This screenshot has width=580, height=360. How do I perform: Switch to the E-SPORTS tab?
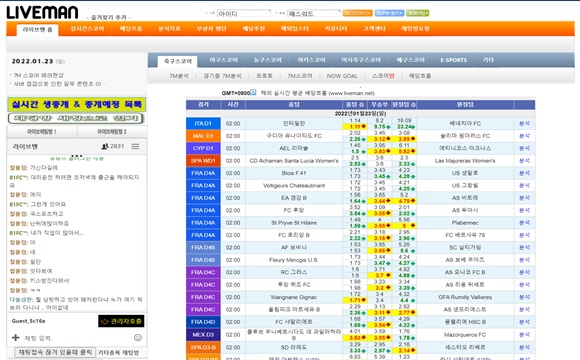[453, 60]
